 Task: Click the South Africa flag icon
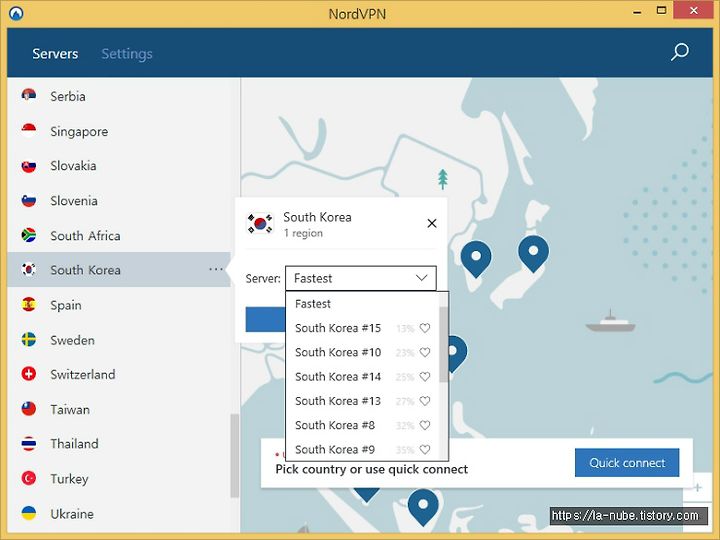point(29,235)
